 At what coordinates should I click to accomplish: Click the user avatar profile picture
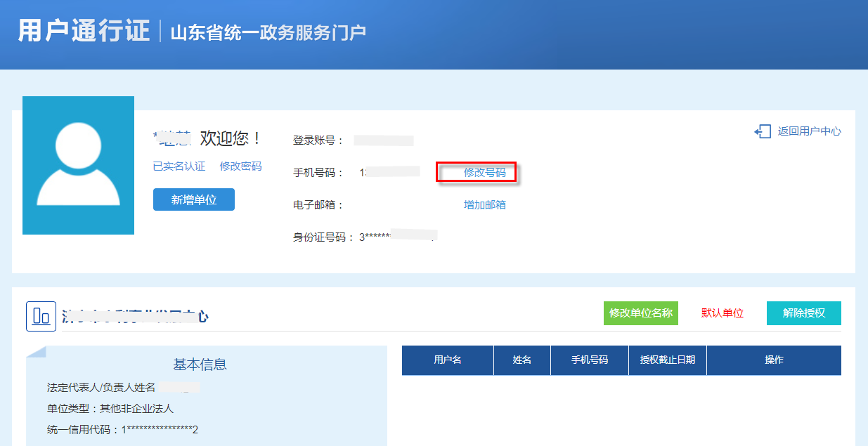[78, 165]
